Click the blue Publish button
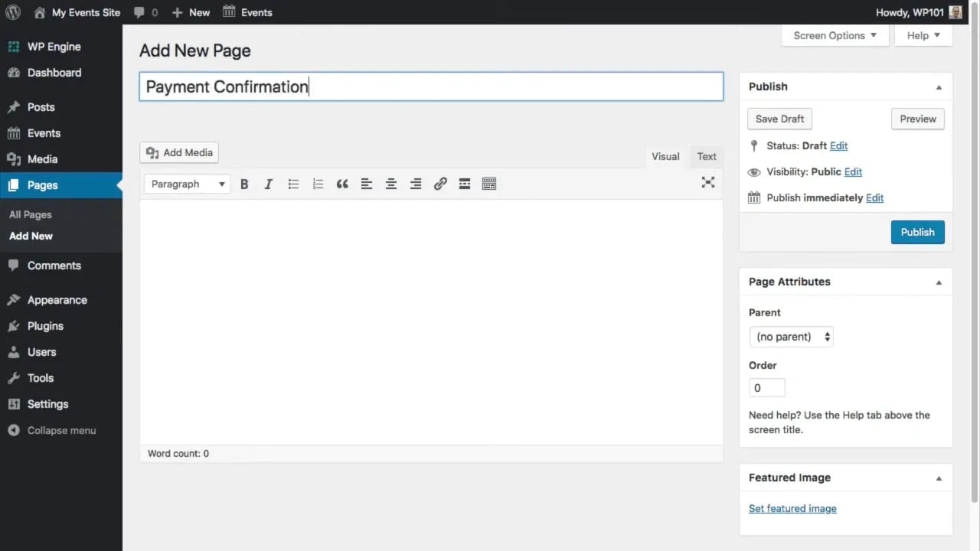Viewport: 980px width, 551px height. [x=917, y=232]
